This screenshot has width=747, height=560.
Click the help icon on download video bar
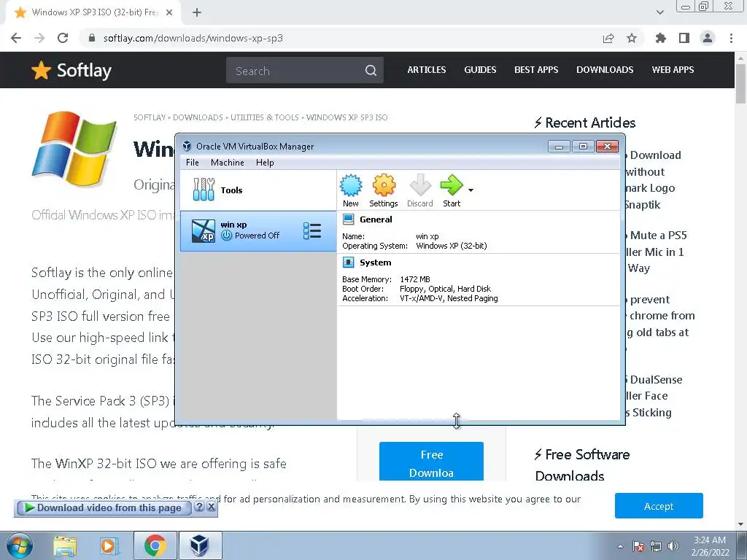click(200, 507)
